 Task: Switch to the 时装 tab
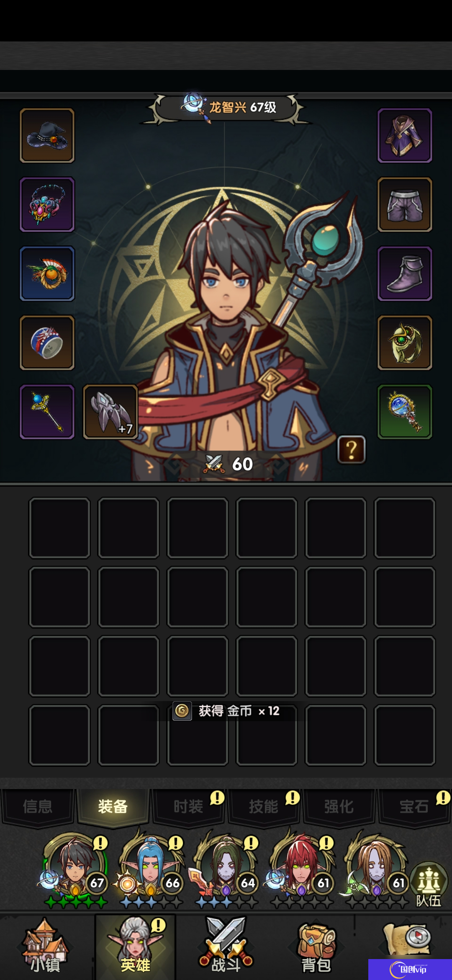[188, 807]
